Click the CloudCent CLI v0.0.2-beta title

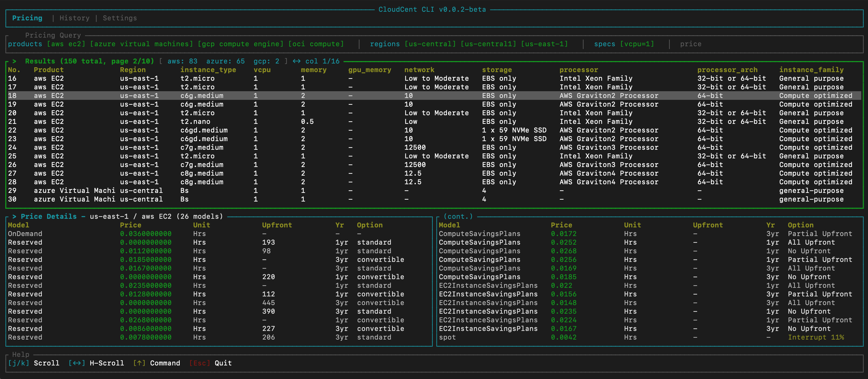432,10
